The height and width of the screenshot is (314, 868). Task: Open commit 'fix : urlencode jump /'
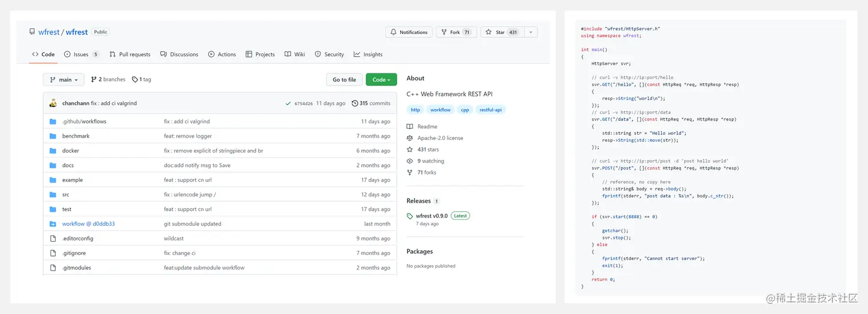190,195
